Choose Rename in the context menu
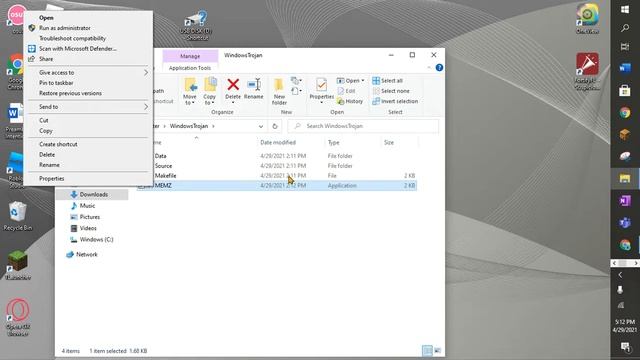Screen dimensions: 640x360 coord(49,165)
